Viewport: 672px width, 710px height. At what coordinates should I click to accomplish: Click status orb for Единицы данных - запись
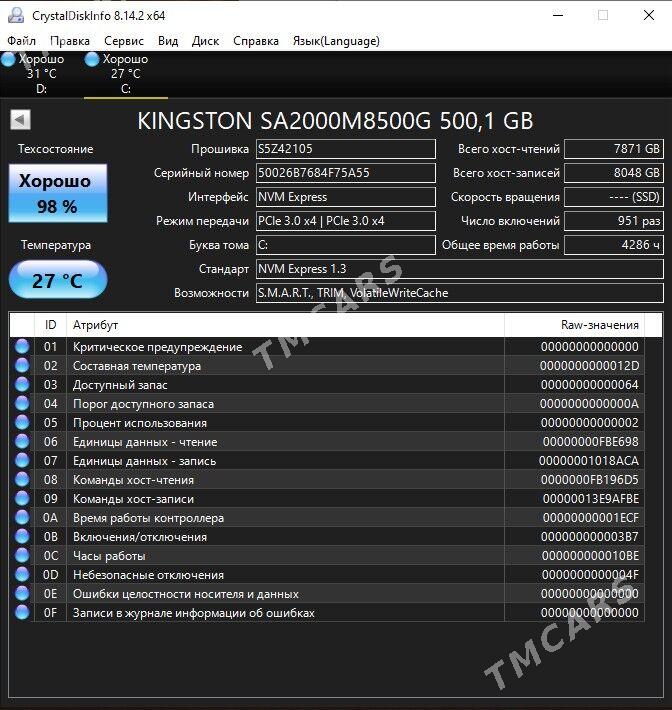[22, 461]
